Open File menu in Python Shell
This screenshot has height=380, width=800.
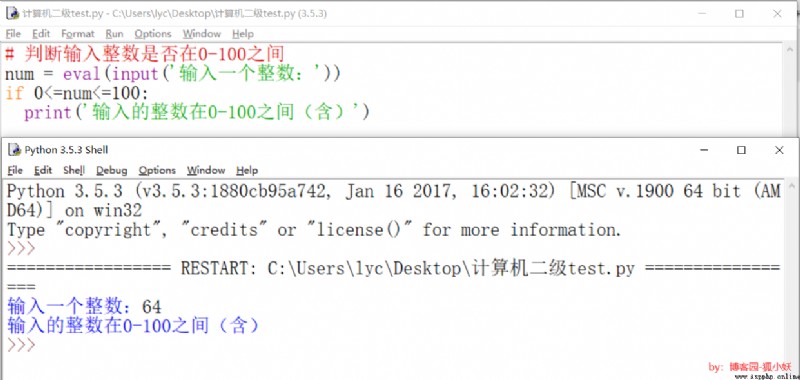pyautogui.click(x=15, y=170)
